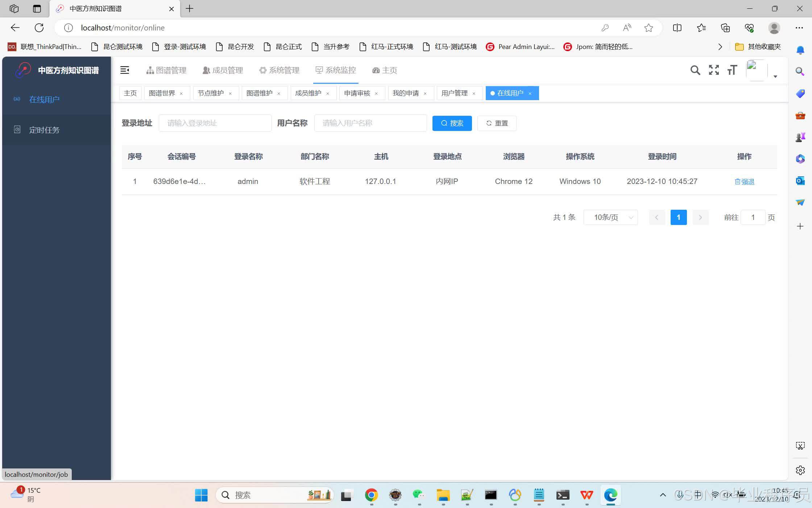The image size is (812, 508).
Task: Switch to the 图谱管理 top menu
Action: coord(166,70)
